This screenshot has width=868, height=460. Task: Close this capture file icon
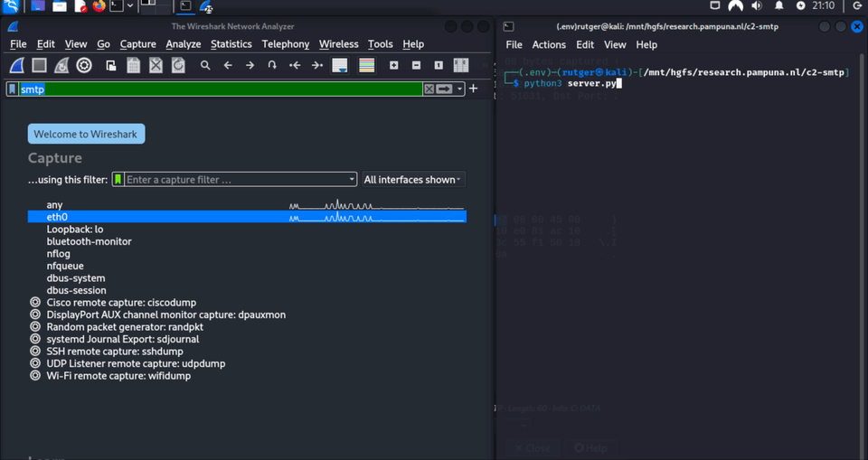156,65
